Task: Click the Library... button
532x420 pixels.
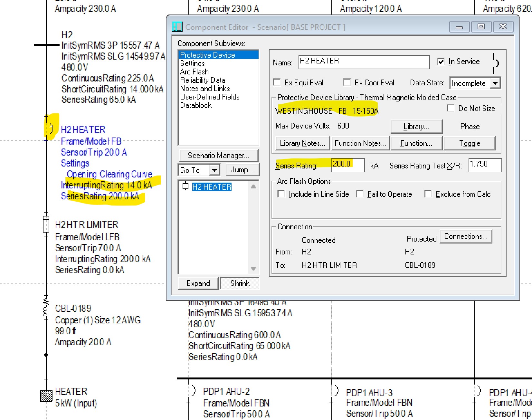Action: (x=416, y=127)
